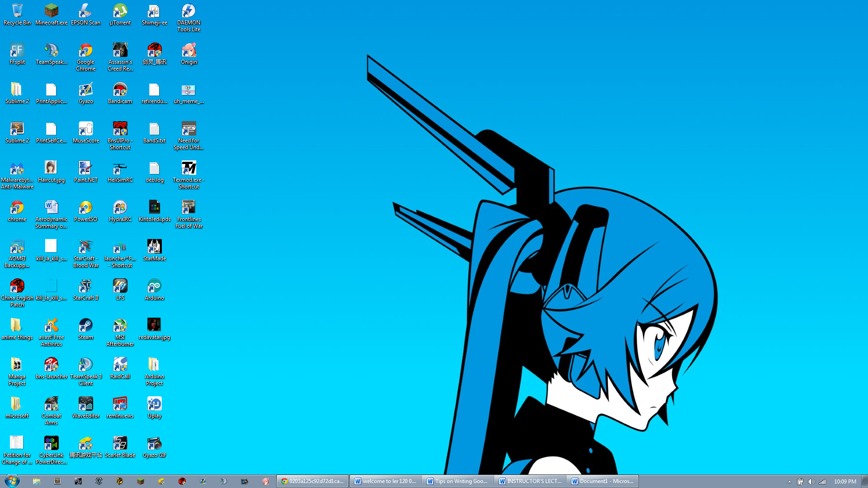
Task: Select the Petition for Change document
Action: click(17, 450)
